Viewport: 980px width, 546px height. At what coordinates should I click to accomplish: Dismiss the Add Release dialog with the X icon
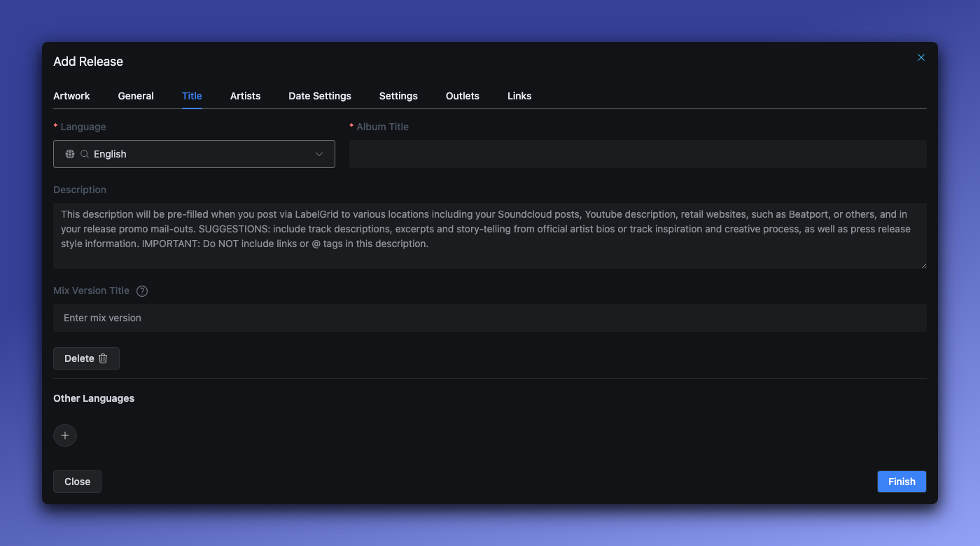pyautogui.click(x=921, y=57)
